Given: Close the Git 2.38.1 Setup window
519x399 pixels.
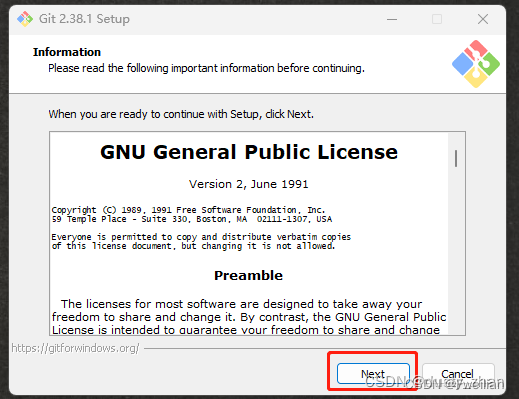Looking at the screenshot, I should pos(483,19).
